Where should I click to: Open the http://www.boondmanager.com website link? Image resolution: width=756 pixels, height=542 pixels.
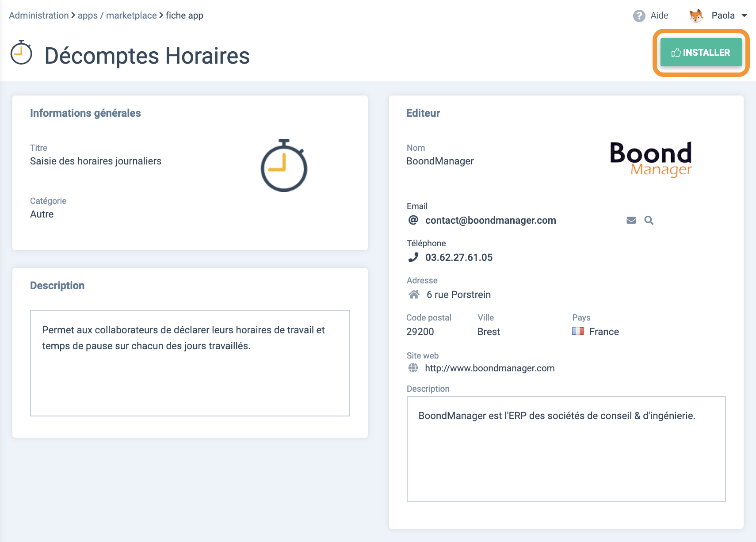click(x=489, y=368)
